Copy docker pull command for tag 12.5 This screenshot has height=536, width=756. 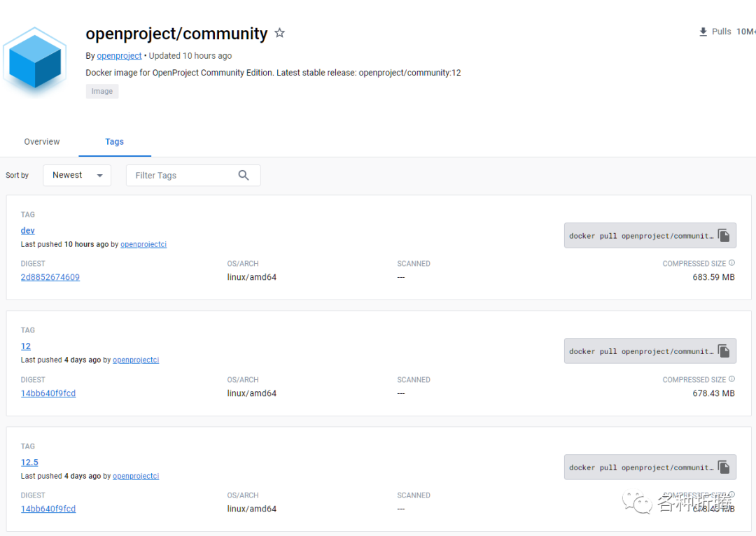(724, 467)
